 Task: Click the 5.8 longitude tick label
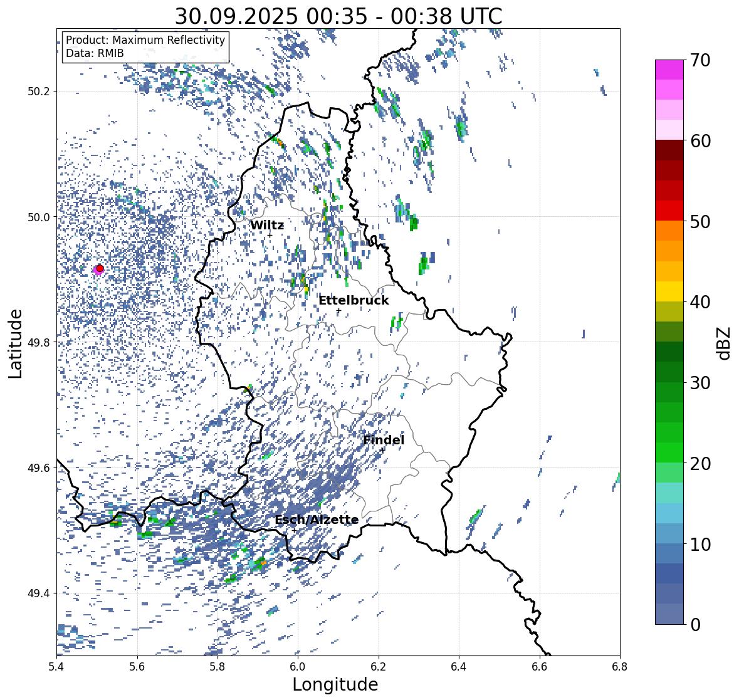coord(218,667)
